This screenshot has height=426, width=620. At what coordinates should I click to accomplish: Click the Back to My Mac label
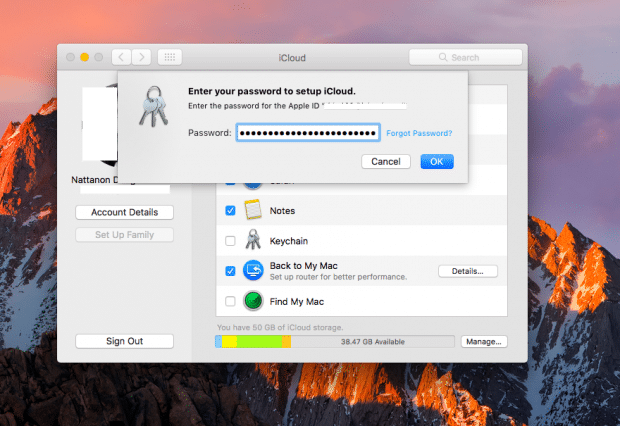pos(304,266)
